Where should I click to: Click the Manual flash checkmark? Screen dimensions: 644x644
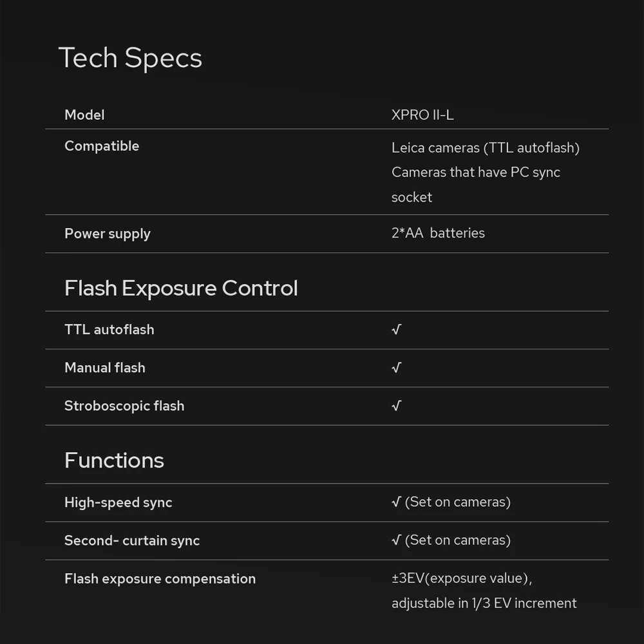click(x=396, y=368)
